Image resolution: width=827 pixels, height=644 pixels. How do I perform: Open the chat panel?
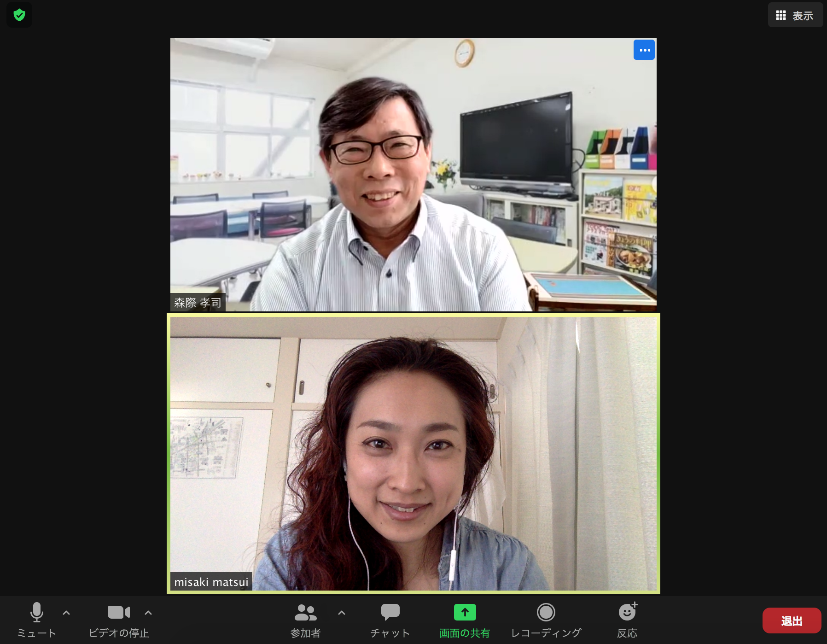click(390, 612)
